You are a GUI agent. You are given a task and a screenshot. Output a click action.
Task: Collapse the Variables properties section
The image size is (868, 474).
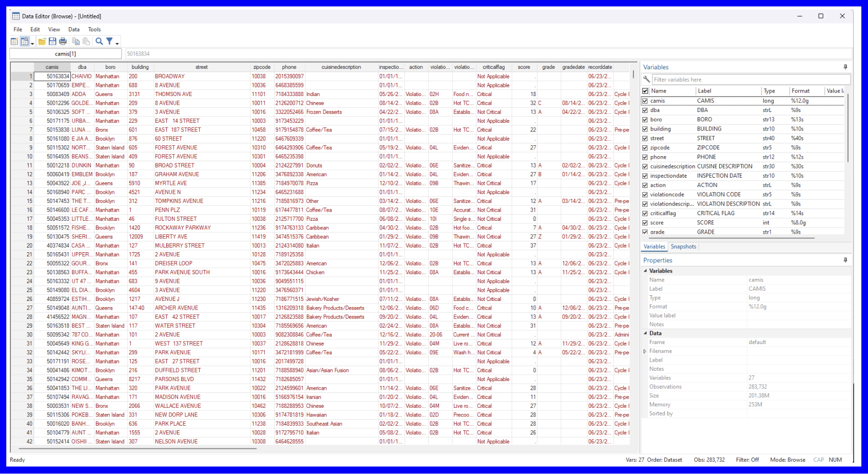coord(645,271)
